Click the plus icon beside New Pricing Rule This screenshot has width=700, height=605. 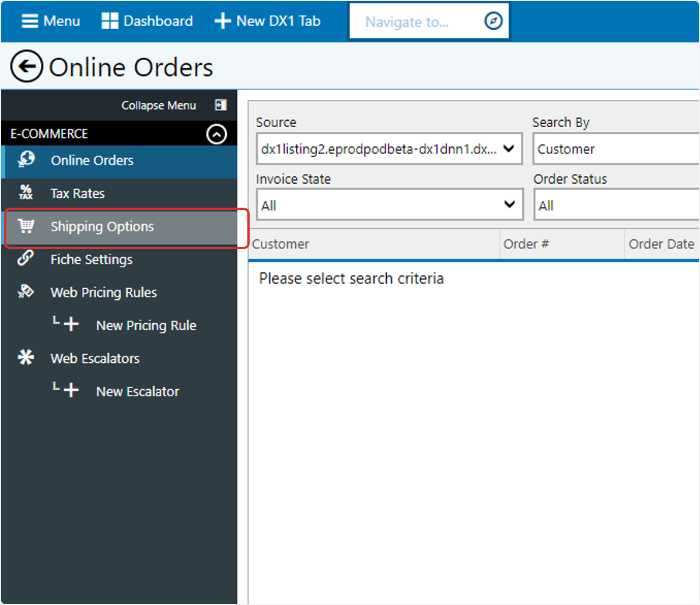[x=71, y=324]
